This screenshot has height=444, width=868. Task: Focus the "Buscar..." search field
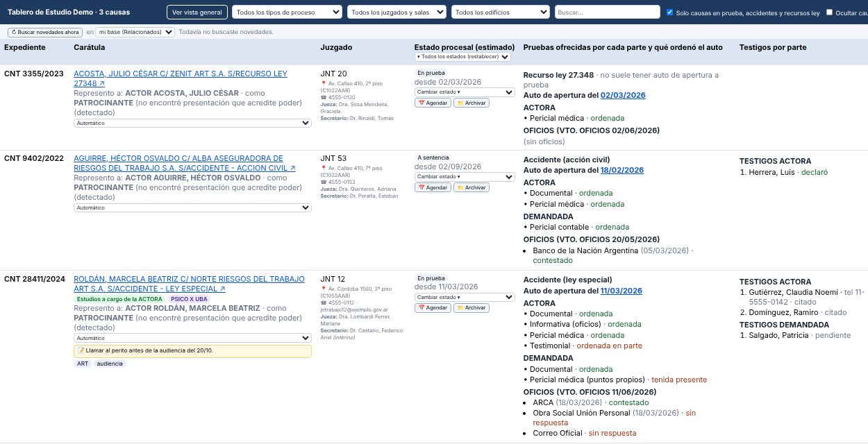608,12
